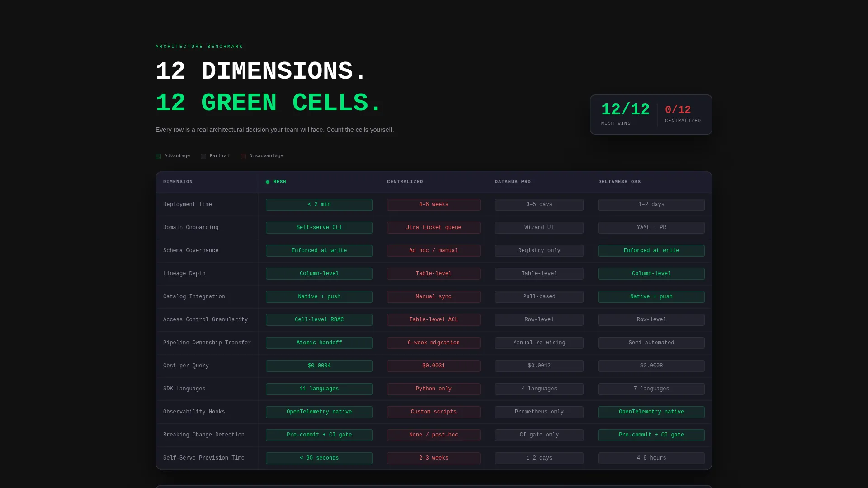Click the 'CI gate only' cell
868x488 pixels.
[x=539, y=435]
